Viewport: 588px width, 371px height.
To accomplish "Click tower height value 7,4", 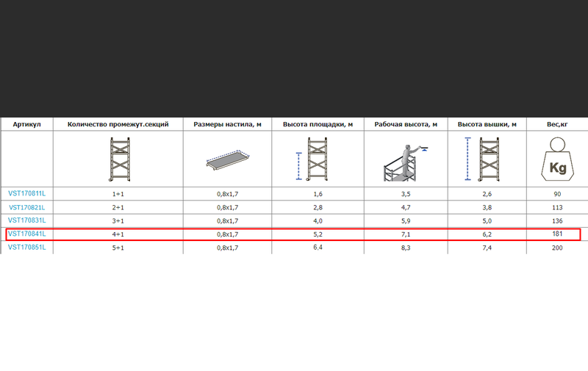I will point(487,248).
